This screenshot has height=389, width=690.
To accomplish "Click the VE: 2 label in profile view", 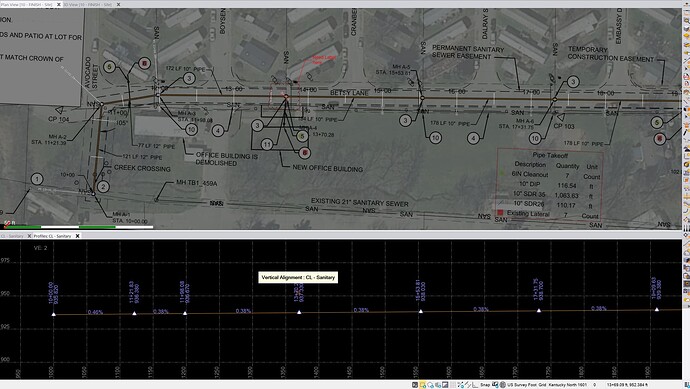I will pos(40,248).
